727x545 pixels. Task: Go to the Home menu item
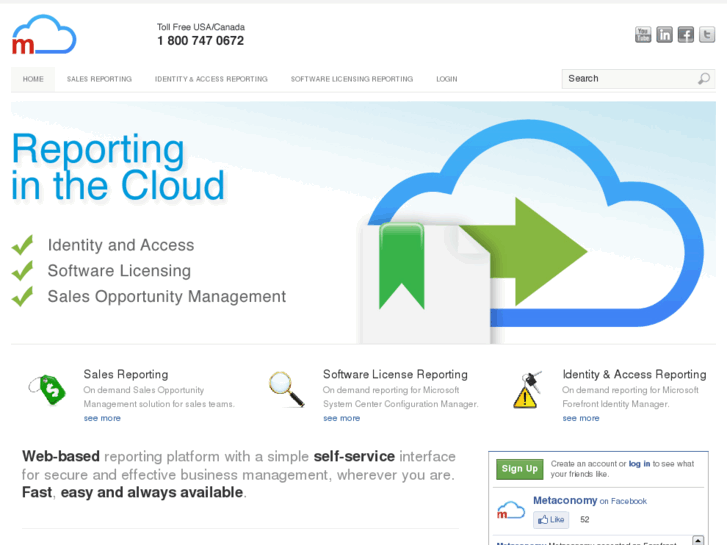point(33,79)
